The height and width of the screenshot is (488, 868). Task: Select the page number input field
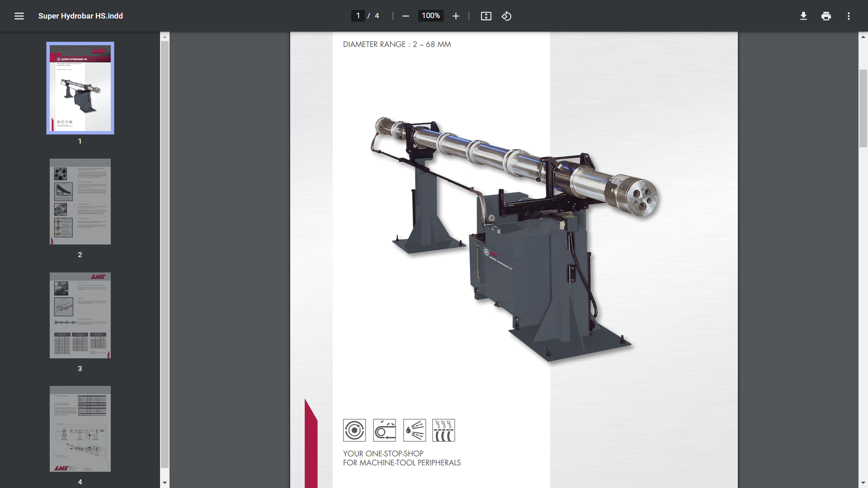pos(358,16)
